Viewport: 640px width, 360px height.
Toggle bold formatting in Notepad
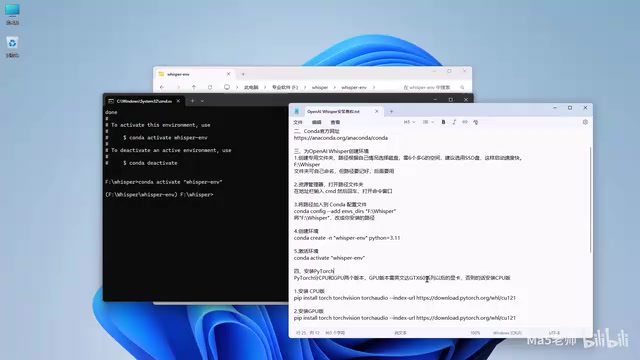point(443,122)
